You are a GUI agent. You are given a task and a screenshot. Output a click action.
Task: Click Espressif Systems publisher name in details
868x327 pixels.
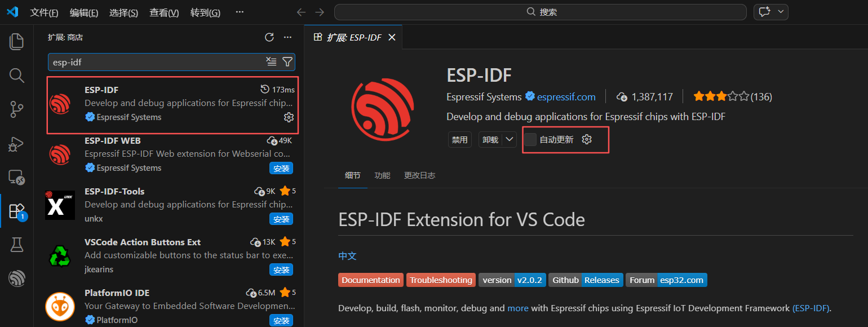point(484,96)
